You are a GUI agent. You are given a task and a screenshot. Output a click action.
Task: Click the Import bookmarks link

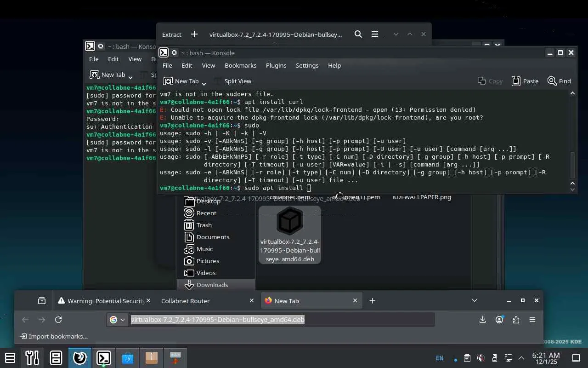pyautogui.click(x=54, y=336)
